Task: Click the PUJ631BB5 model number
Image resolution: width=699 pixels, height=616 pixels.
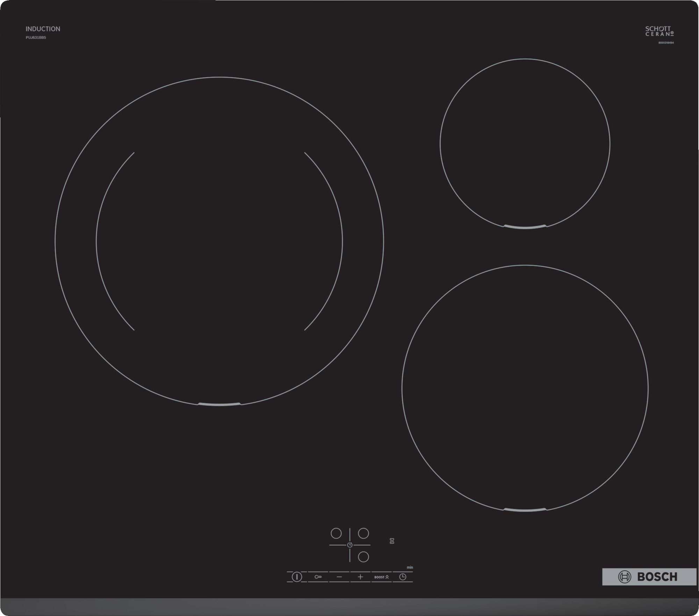Action: (36, 37)
